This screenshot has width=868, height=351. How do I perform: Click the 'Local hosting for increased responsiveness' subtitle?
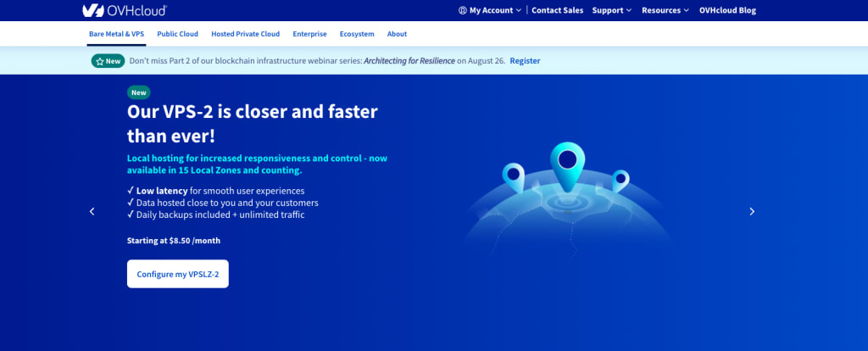(258, 164)
